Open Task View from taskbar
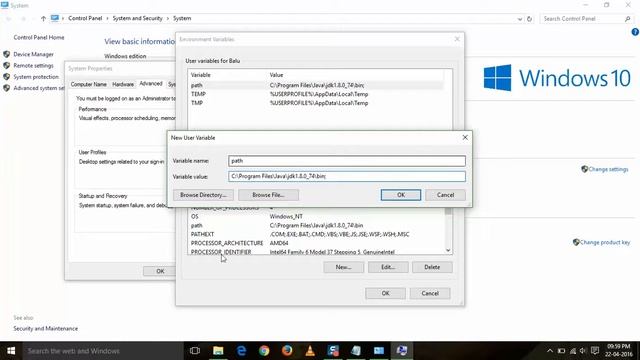The image size is (640, 360). [195, 351]
